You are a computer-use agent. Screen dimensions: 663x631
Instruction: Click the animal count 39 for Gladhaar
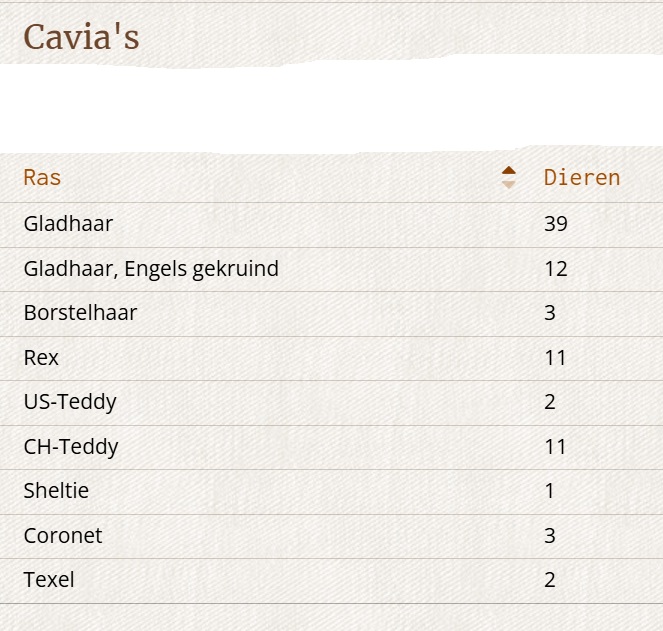coord(556,224)
